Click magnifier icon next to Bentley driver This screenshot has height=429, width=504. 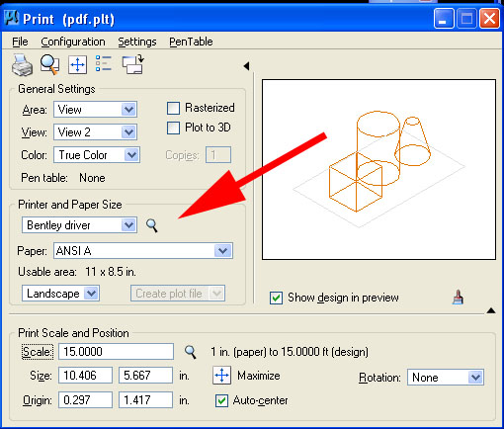point(151,225)
